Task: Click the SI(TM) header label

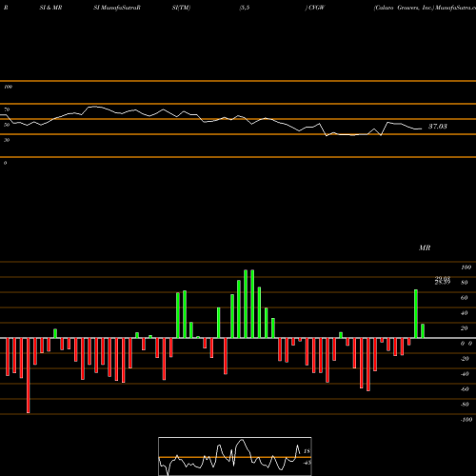Action: (181, 8)
